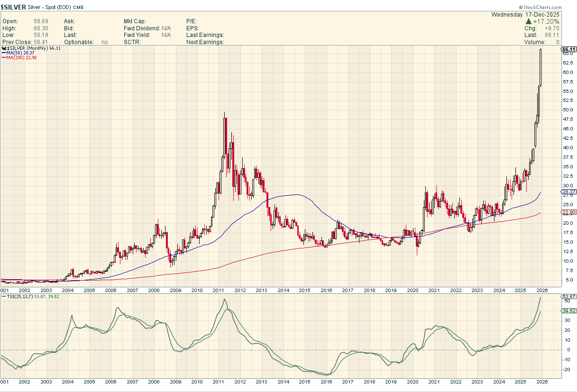Click the 39.52 TSI signal value tag
The image size is (577, 392).
point(568,311)
